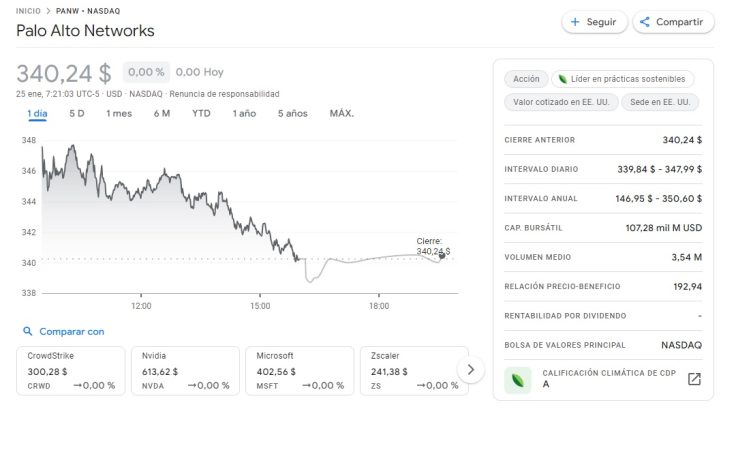Select the Nvidia stock card
The height and width of the screenshot is (450, 751).
[185, 370]
